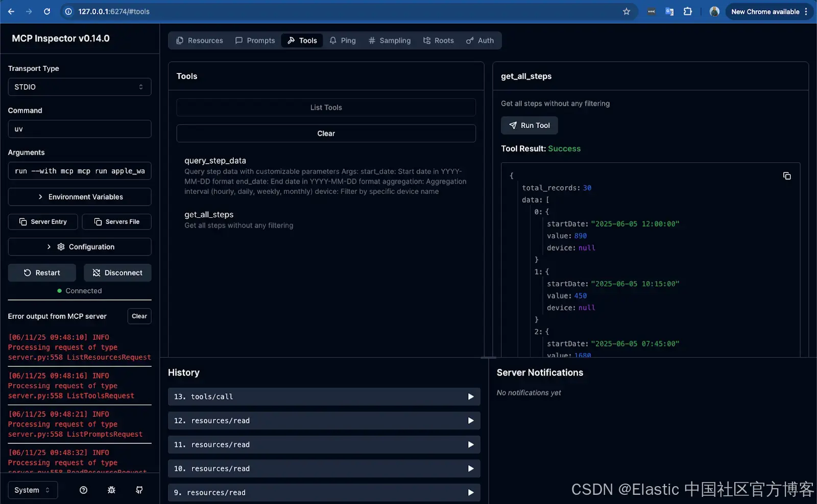The image size is (817, 504).
Task: Click the Success tool result label
Action: pyautogui.click(x=564, y=148)
